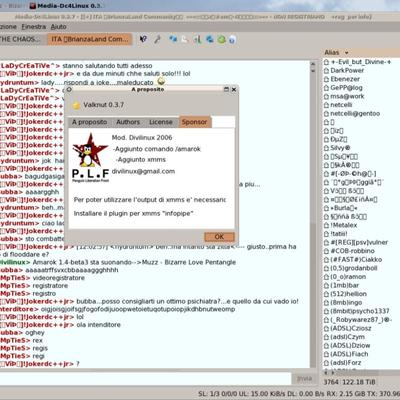This screenshot has height=400, width=400.
Task: Switch to ITA BrianzaLand Com... hub tab
Action: tap(90, 39)
